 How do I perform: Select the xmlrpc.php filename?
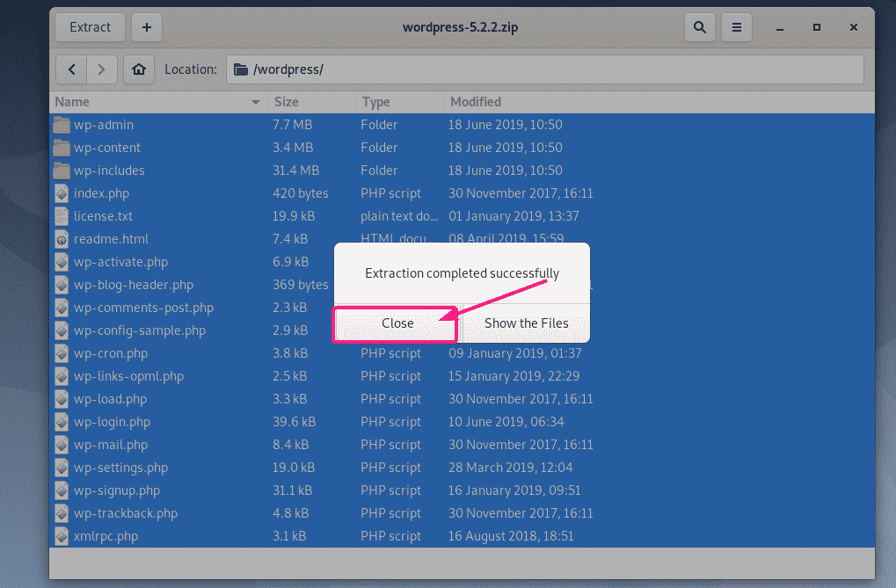pyautogui.click(x=106, y=536)
